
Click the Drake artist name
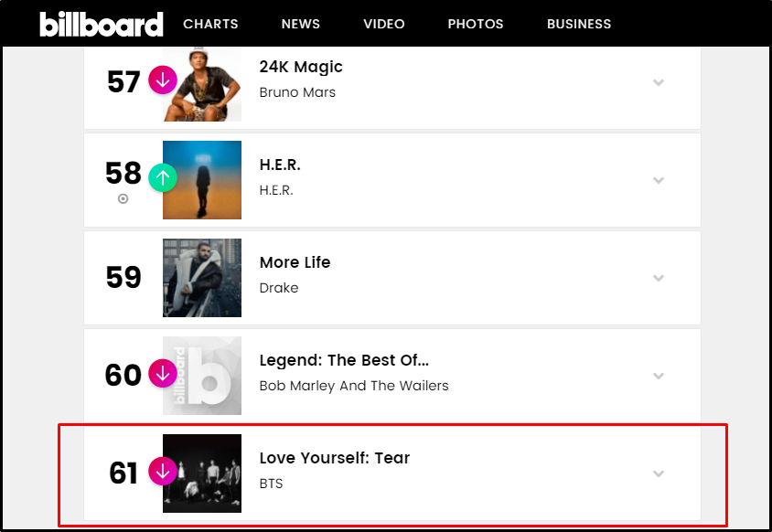(x=279, y=288)
